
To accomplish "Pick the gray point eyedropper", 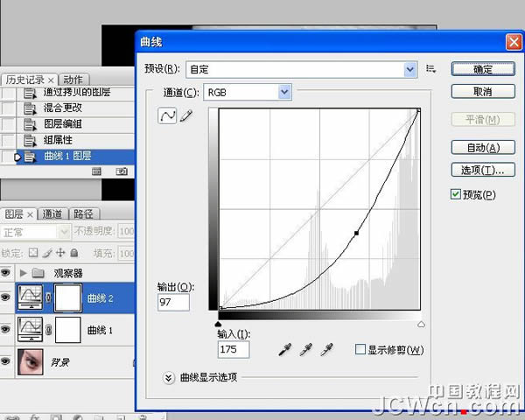I will tap(306, 349).
